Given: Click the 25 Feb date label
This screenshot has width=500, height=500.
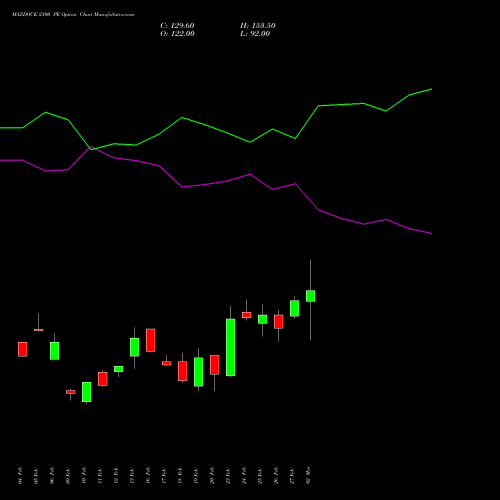Looking at the screenshot, I should [x=260, y=476].
